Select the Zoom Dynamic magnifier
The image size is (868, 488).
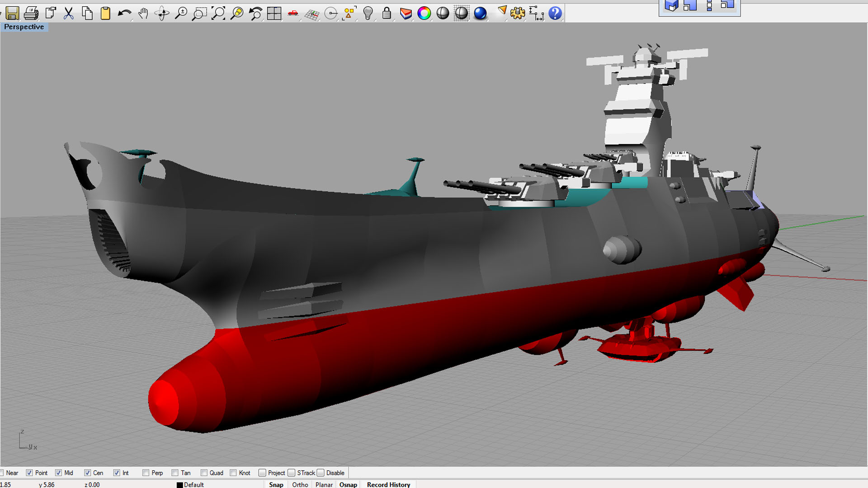(181, 13)
